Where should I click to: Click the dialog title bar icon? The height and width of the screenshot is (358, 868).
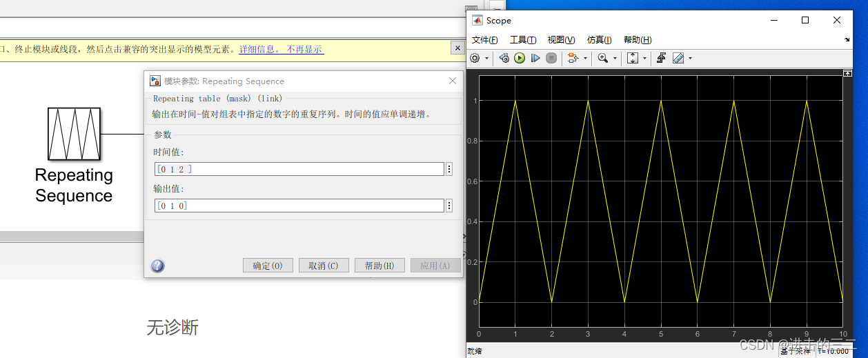156,81
